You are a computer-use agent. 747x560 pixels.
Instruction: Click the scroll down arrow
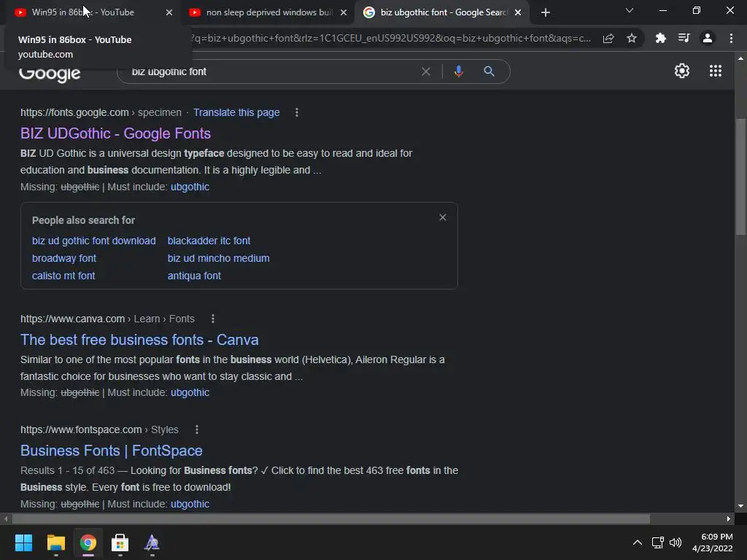click(x=740, y=506)
